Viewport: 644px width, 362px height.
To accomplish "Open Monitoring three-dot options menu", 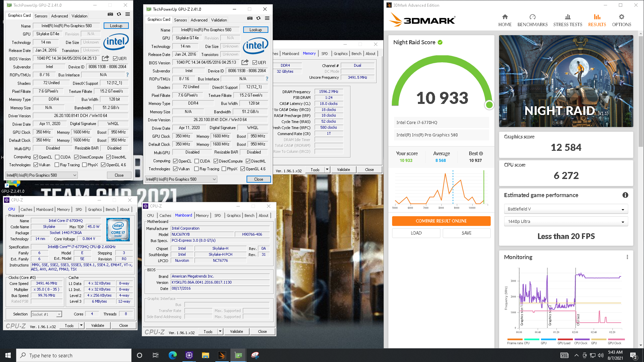I will click(x=627, y=257).
